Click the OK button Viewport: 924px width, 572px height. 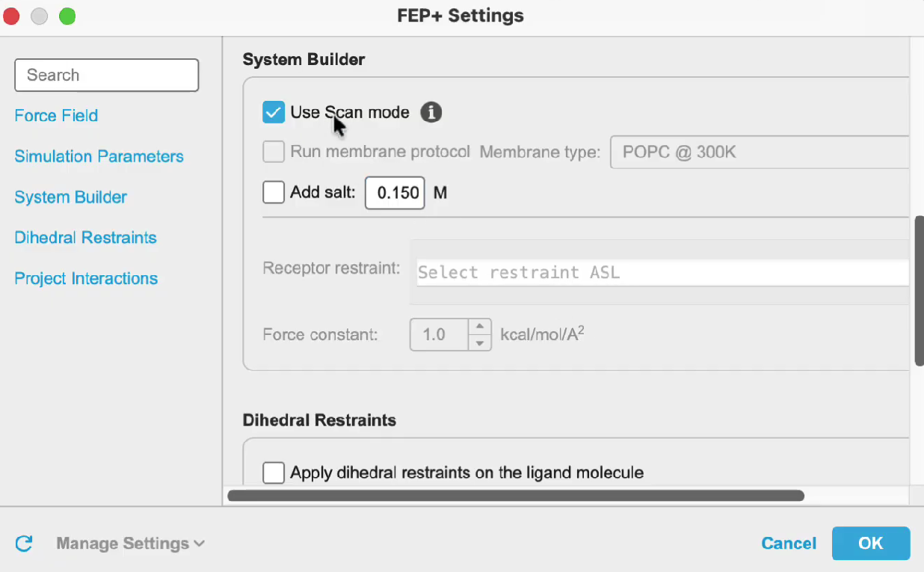tap(871, 544)
